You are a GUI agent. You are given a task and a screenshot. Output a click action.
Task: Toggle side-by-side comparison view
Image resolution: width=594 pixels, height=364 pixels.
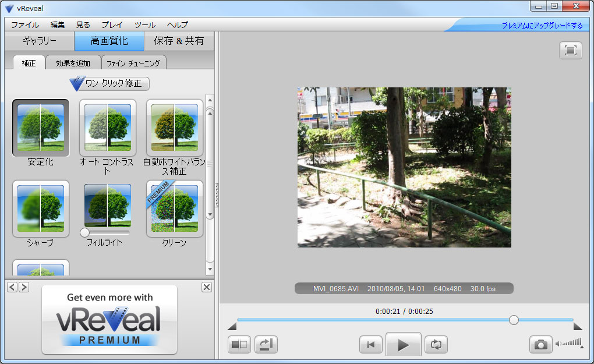tap(239, 344)
